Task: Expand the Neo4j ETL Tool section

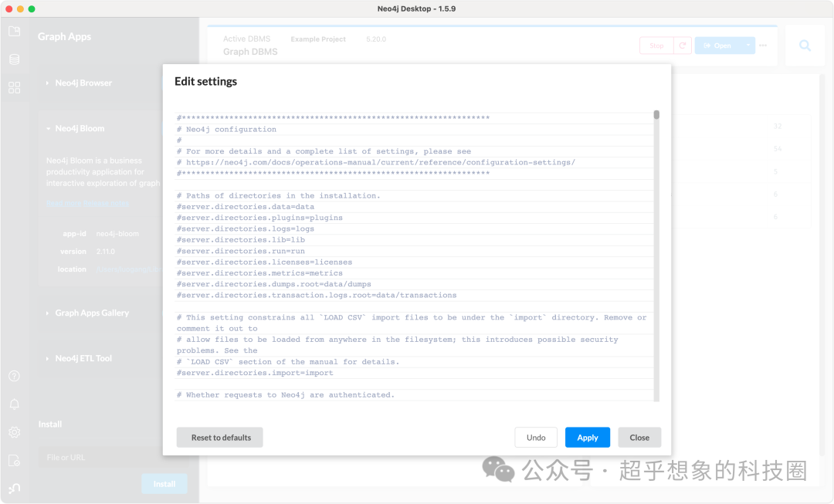Action: pyautogui.click(x=47, y=359)
